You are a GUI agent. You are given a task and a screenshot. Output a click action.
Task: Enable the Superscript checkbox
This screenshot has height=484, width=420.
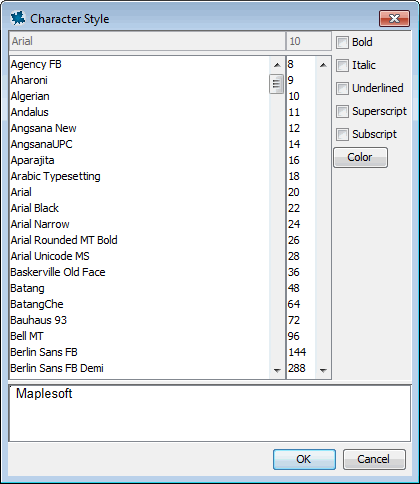342,111
